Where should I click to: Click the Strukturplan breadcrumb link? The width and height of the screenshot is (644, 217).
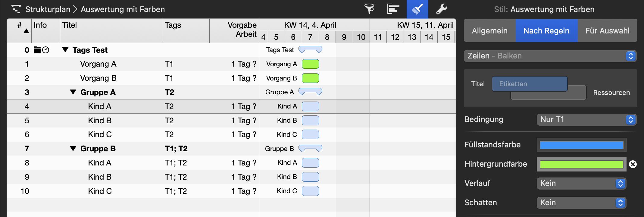point(48,9)
